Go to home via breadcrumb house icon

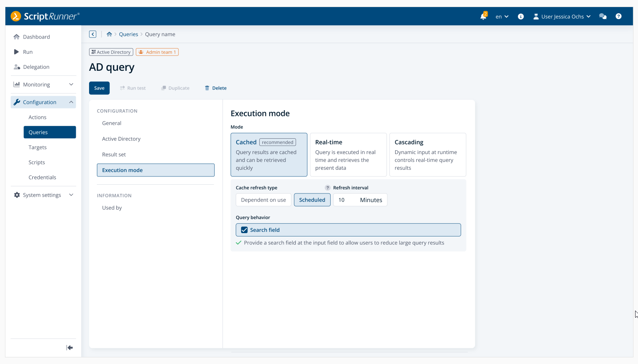pos(109,34)
